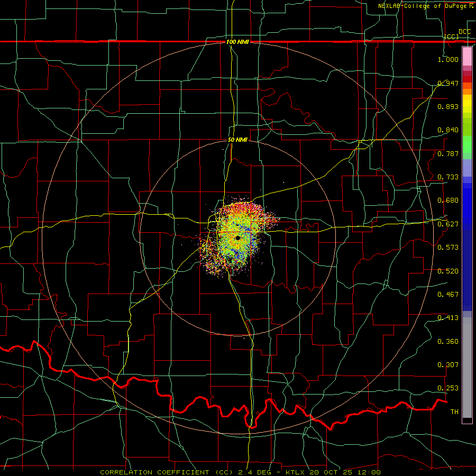The width and height of the screenshot is (476, 476).
Task: Pick the lavender swatch beside 0.733
Action: (x=467, y=168)
